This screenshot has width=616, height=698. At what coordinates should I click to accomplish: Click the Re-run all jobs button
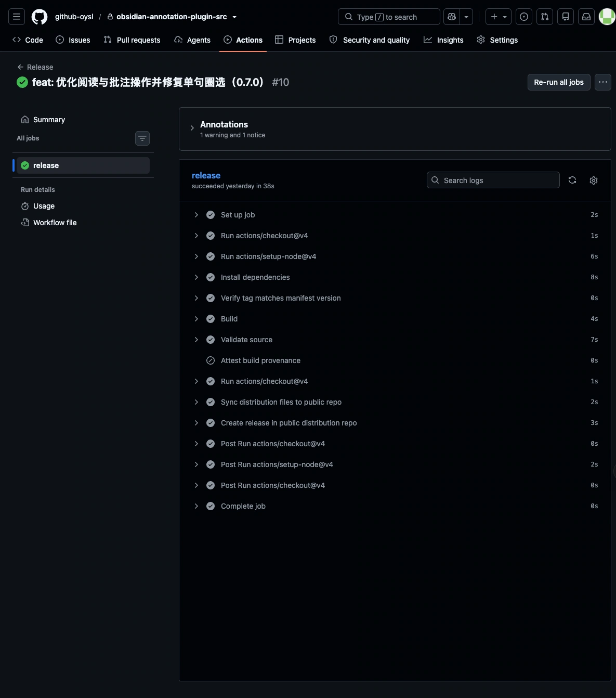point(559,82)
